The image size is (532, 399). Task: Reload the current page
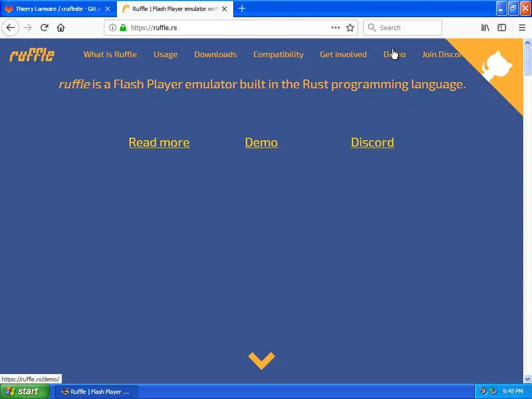[x=44, y=28]
